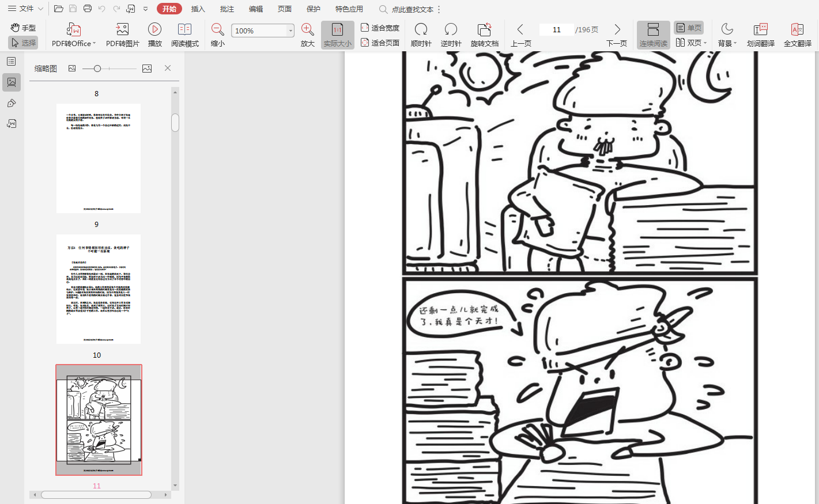Viewport: 819px width, 504px height.
Task: Click the small thumbnail size icon
Action: click(72, 68)
